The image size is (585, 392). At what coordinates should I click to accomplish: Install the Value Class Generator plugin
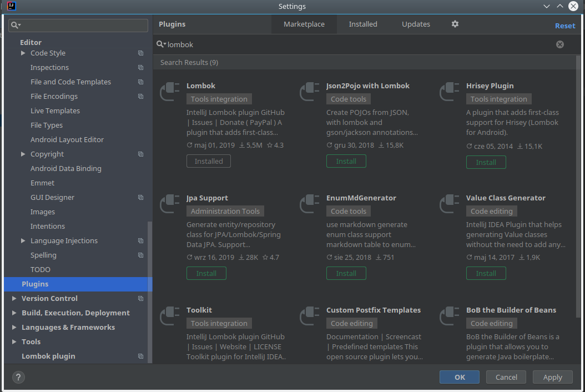tap(486, 273)
